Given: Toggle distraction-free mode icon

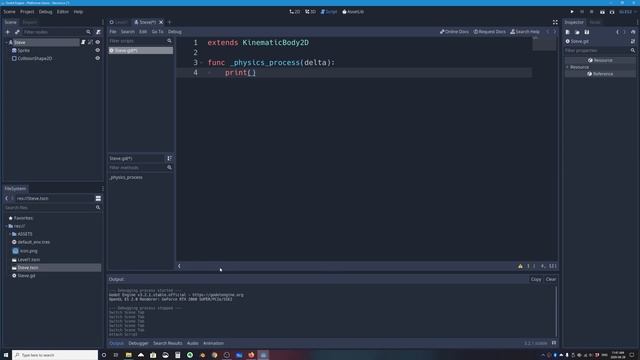Looking at the screenshot, I should click(555, 22).
